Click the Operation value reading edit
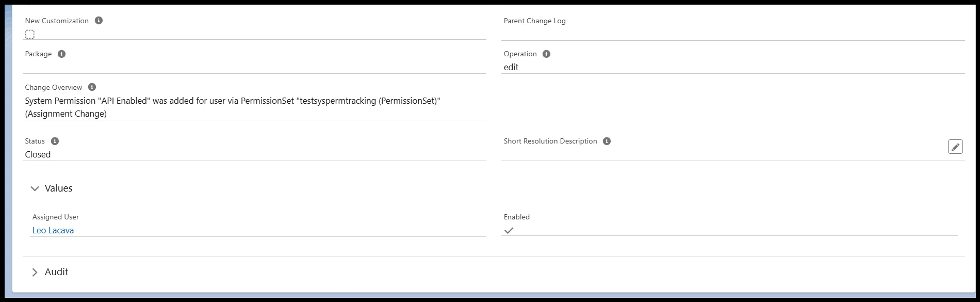 (x=511, y=67)
